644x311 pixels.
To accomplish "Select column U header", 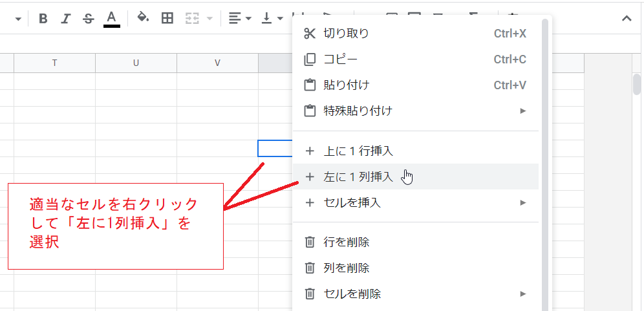I will [x=136, y=63].
